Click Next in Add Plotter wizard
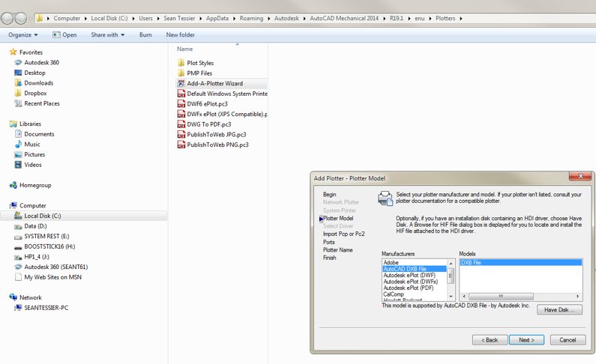The image size is (596, 364). click(x=526, y=340)
